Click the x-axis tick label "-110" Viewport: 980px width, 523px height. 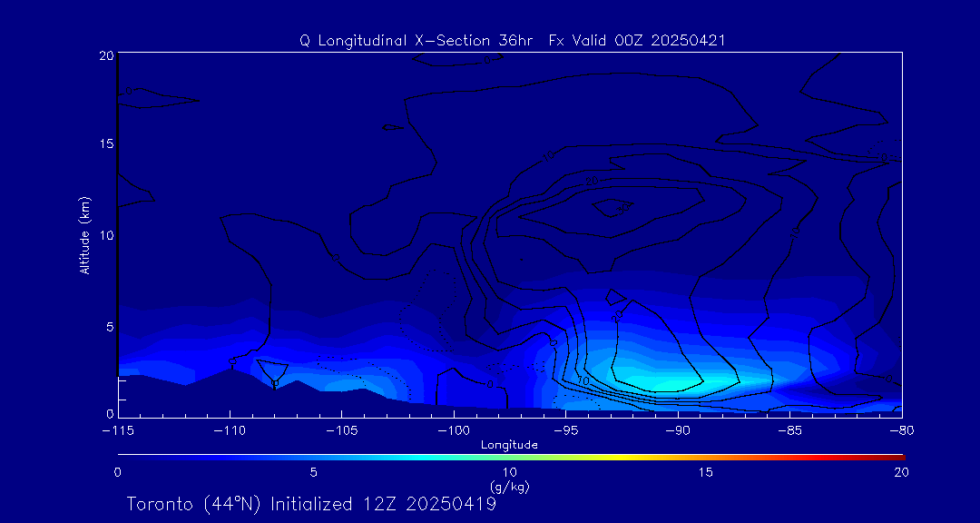point(230,431)
